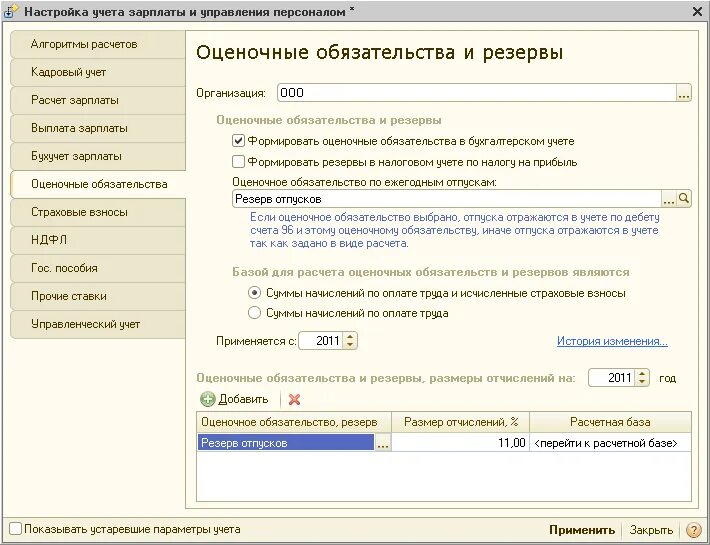Click the Применить button

coord(582,530)
